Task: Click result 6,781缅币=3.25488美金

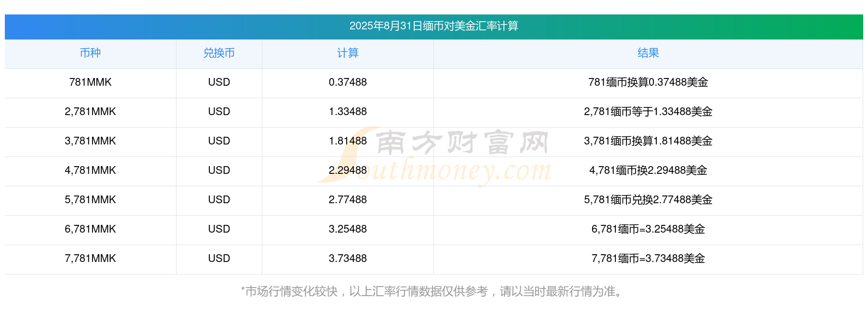Action: pyautogui.click(x=648, y=229)
